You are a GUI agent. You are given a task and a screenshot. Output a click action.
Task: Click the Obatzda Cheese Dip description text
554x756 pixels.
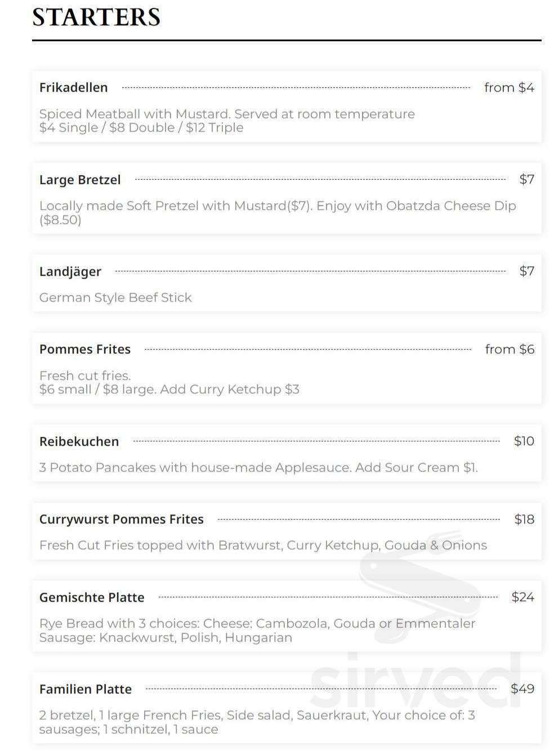(278, 213)
